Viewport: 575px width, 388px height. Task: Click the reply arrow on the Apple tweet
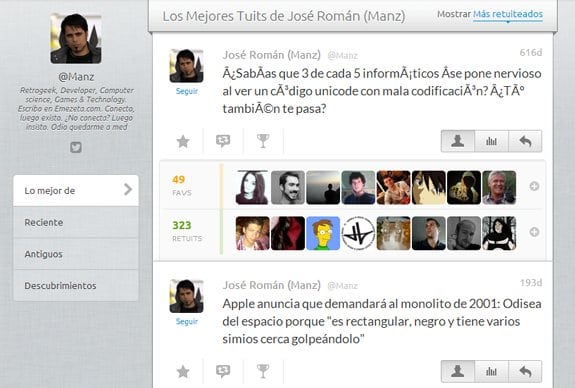click(x=525, y=371)
